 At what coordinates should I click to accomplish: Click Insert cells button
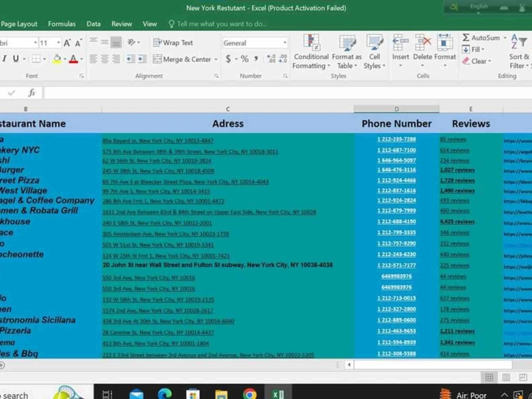point(401,50)
